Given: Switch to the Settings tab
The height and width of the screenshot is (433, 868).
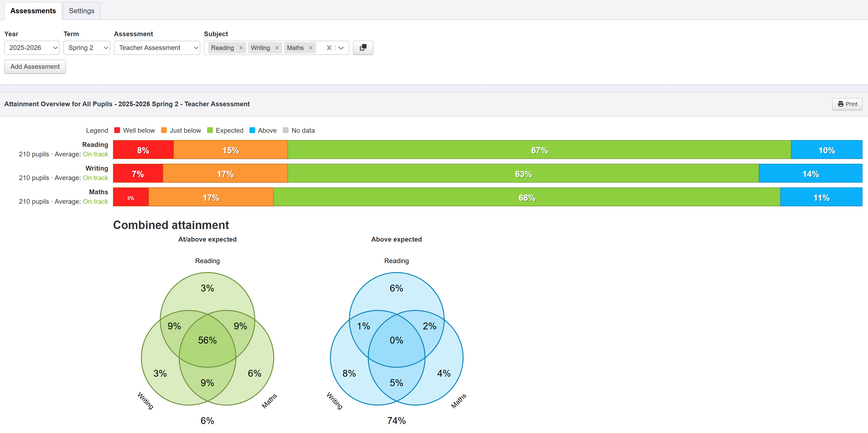Looking at the screenshot, I should (82, 11).
